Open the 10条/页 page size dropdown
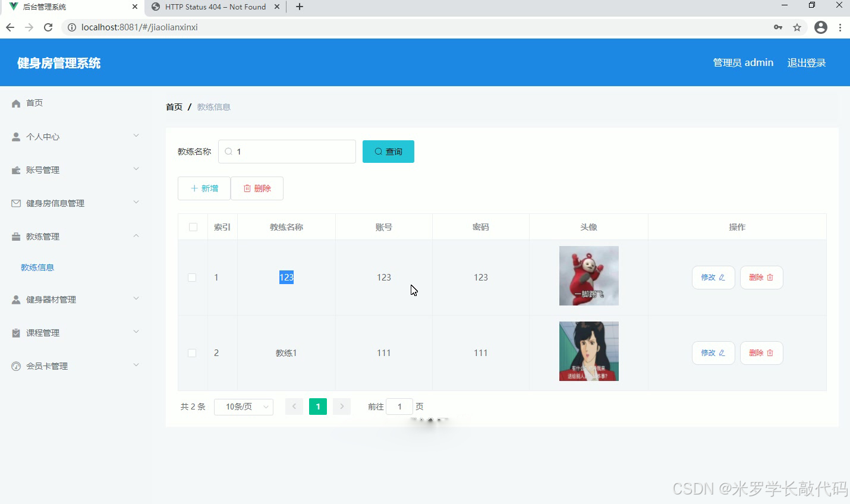Screen dimensions: 850x504 click(243, 407)
